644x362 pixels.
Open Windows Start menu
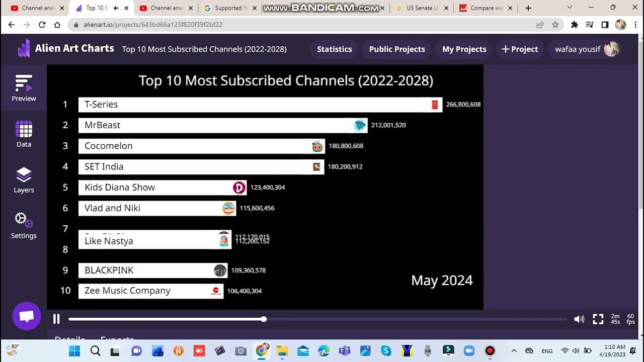click(74, 350)
